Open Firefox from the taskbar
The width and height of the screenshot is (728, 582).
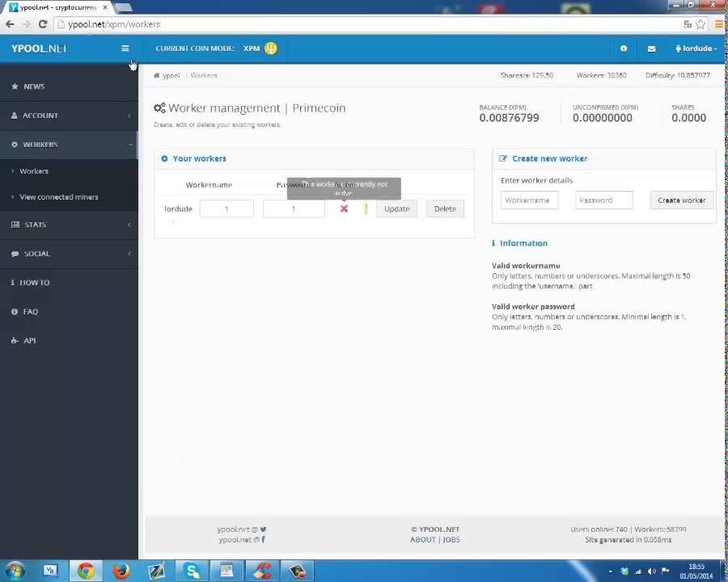point(121,571)
